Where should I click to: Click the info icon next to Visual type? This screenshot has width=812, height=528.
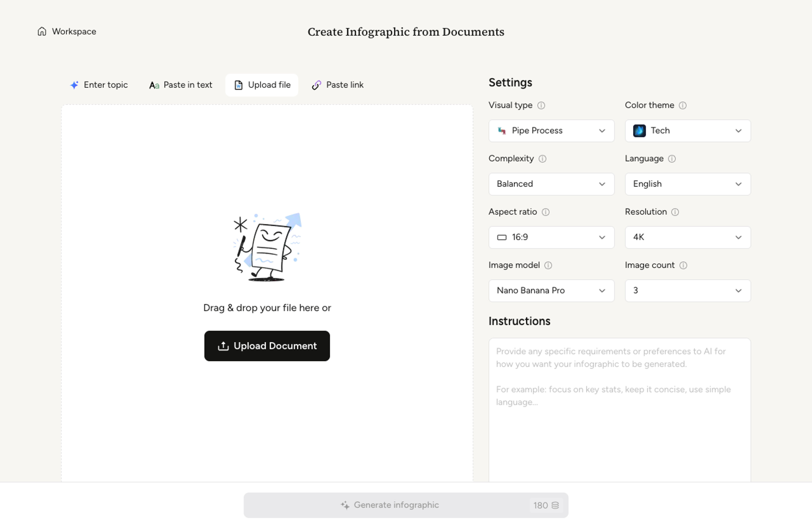point(541,106)
